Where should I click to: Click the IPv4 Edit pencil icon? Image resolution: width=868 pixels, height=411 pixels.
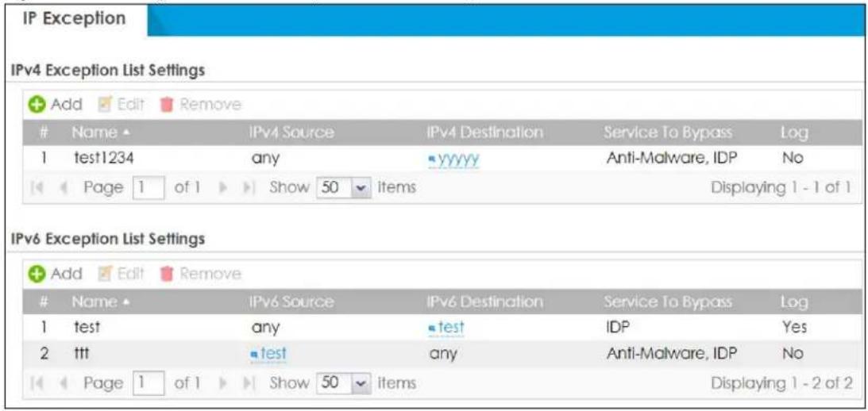pos(105,104)
